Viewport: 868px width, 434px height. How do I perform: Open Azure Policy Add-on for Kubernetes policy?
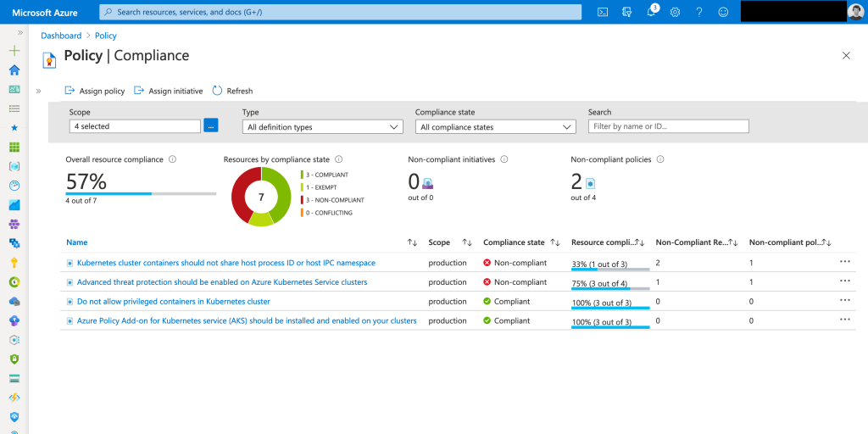coord(247,321)
